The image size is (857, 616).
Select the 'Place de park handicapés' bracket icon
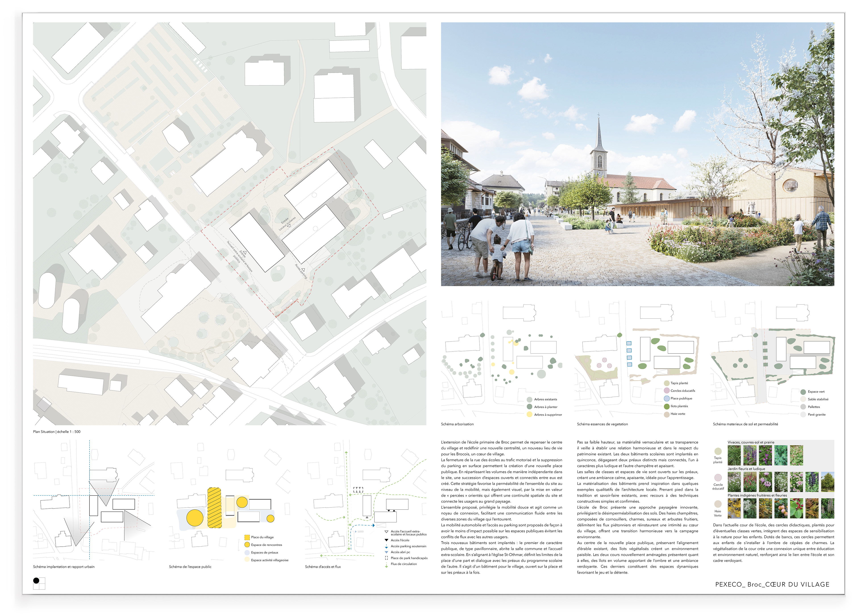click(x=386, y=558)
